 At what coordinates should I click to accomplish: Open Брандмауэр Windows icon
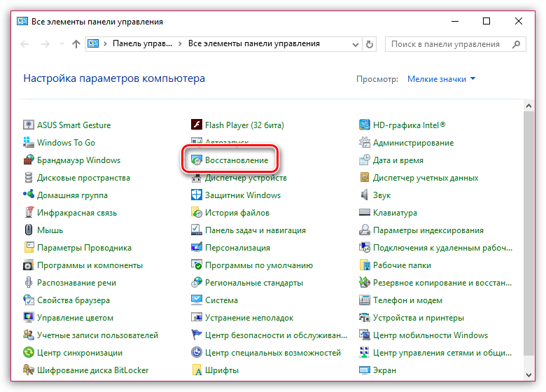click(x=29, y=160)
